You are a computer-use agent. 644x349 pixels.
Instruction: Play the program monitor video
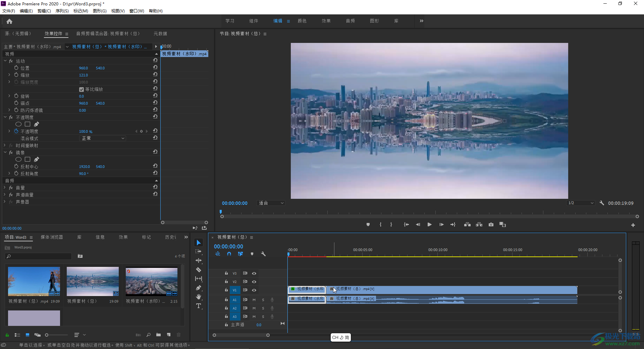pyautogui.click(x=429, y=225)
